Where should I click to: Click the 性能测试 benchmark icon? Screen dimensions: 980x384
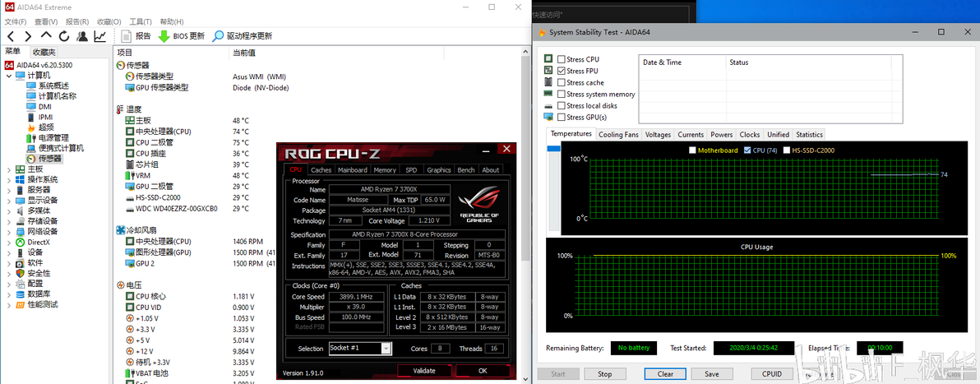coord(21,304)
